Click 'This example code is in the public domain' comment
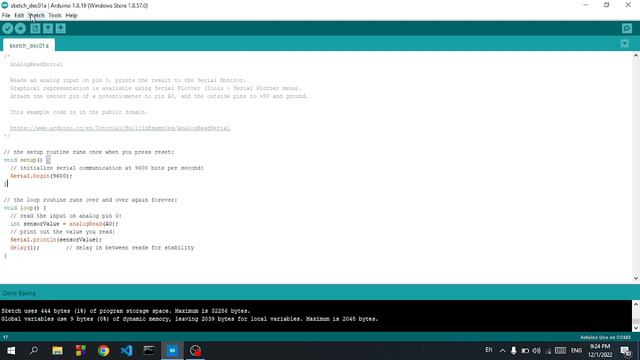640x360 pixels. (79, 112)
